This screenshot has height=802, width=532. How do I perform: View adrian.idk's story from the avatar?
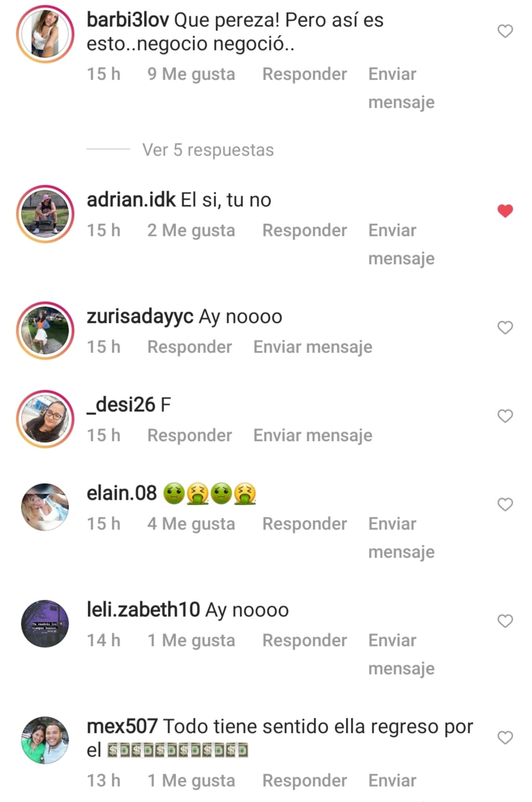pyautogui.click(x=45, y=213)
